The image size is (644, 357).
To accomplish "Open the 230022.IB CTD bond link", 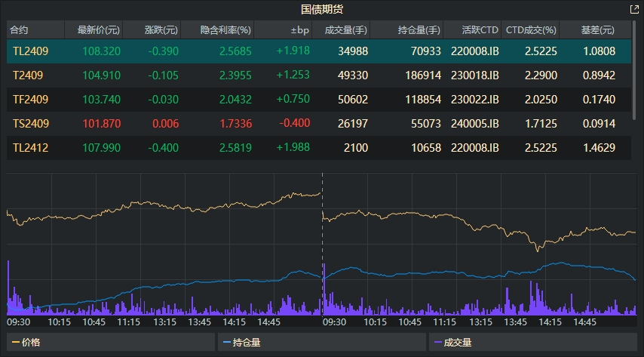I will click(472, 100).
